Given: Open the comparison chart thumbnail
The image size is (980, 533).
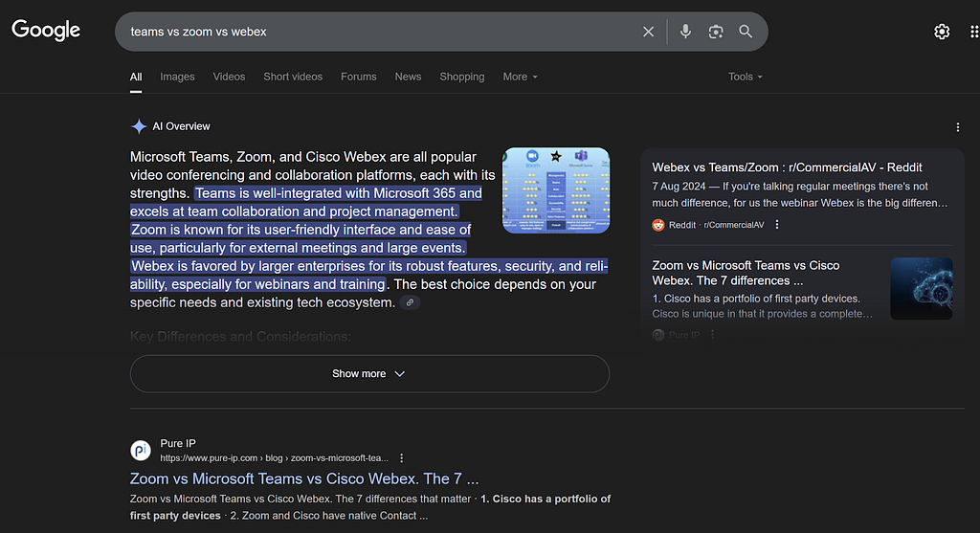Looking at the screenshot, I should 556,190.
